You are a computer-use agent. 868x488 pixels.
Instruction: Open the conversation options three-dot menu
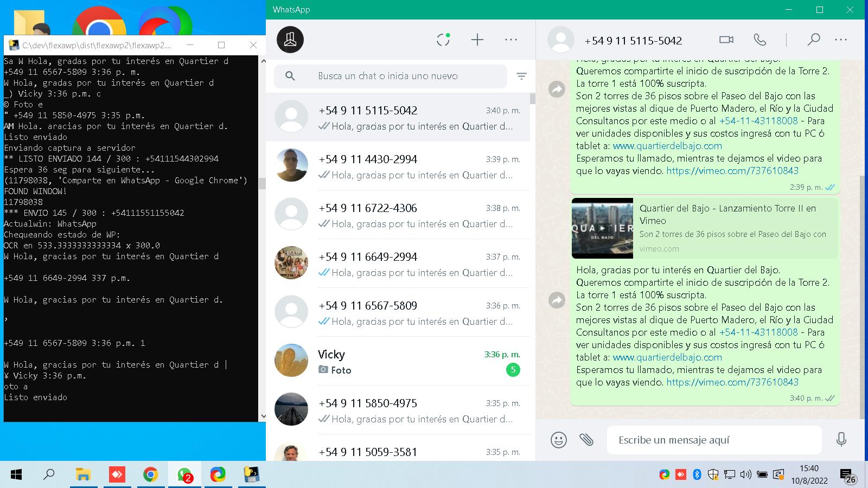[x=841, y=40]
